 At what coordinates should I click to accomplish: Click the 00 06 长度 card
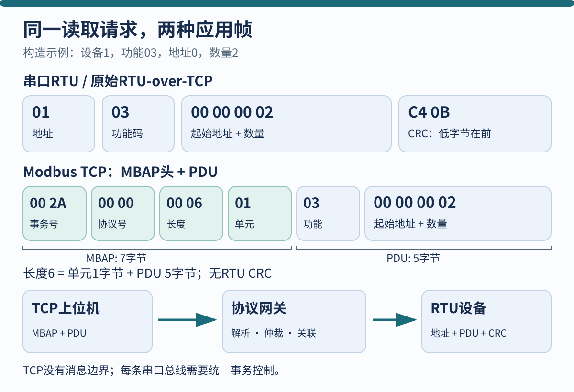pos(191,213)
